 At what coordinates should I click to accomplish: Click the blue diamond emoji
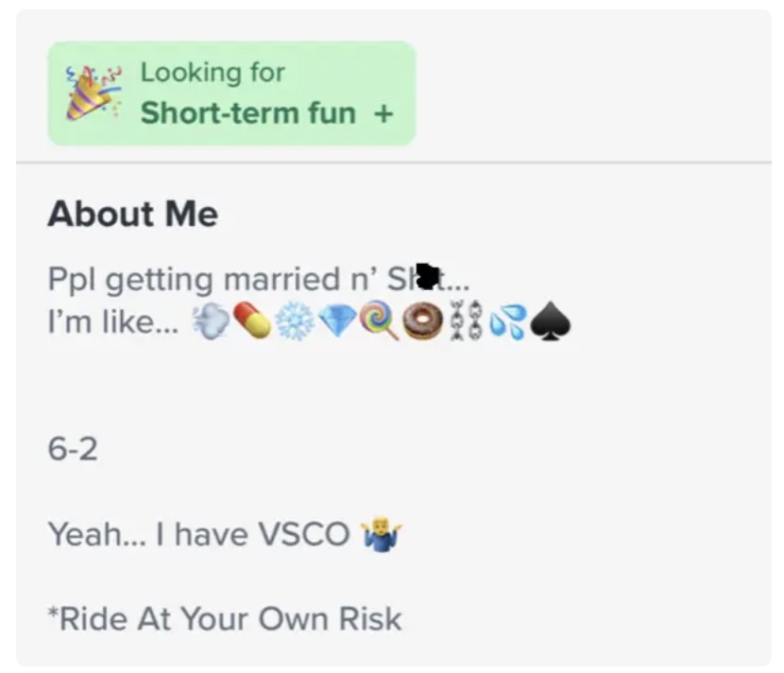[x=335, y=323]
